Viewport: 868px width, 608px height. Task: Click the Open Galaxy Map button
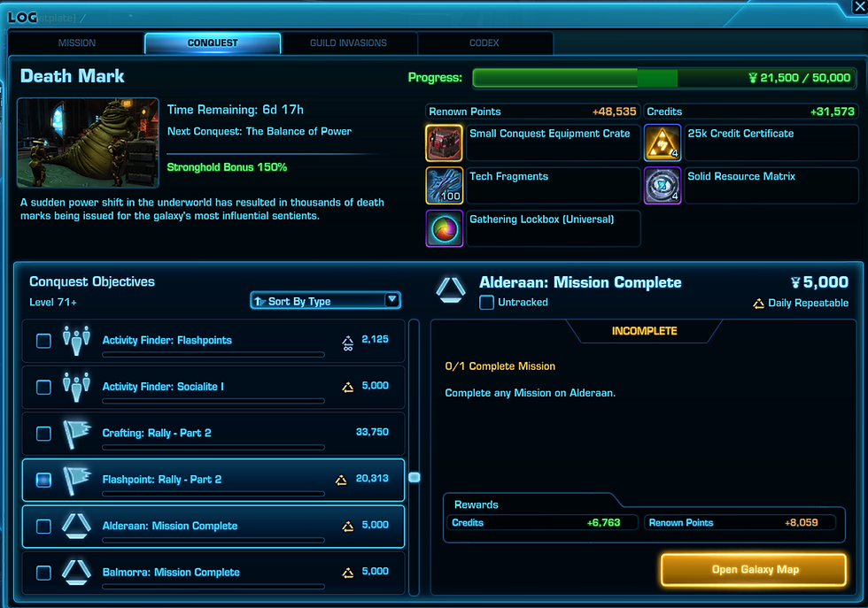click(754, 569)
